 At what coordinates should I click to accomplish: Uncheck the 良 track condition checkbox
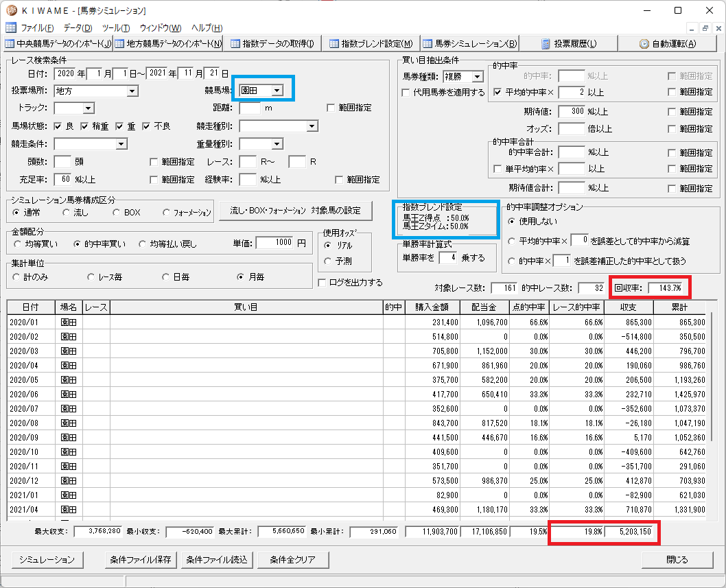(58, 126)
